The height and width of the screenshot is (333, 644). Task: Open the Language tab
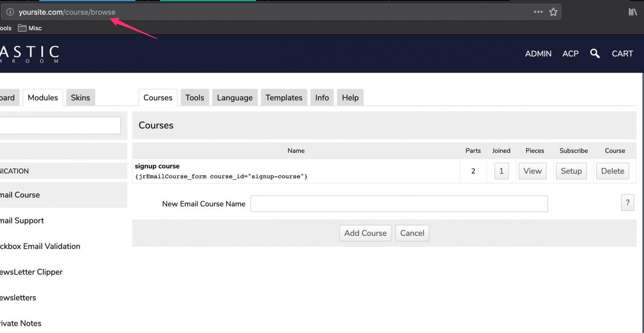[235, 98]
